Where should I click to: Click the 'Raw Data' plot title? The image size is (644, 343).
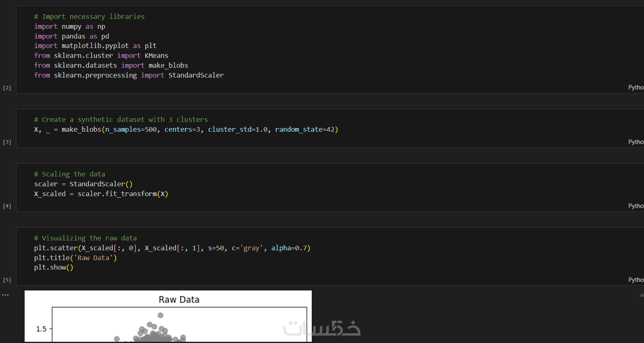[x=179, y=300]
